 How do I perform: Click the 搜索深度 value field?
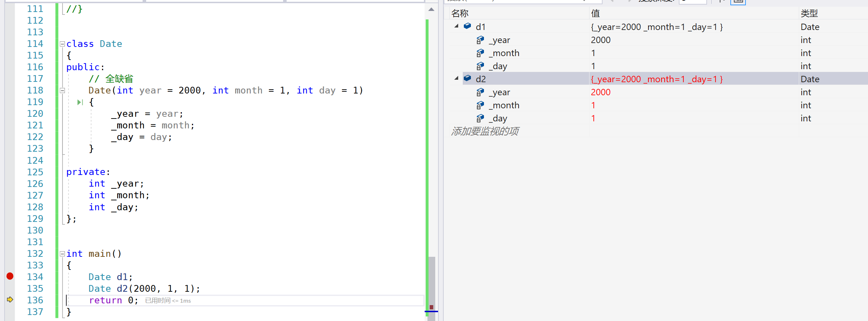point(692,1)
